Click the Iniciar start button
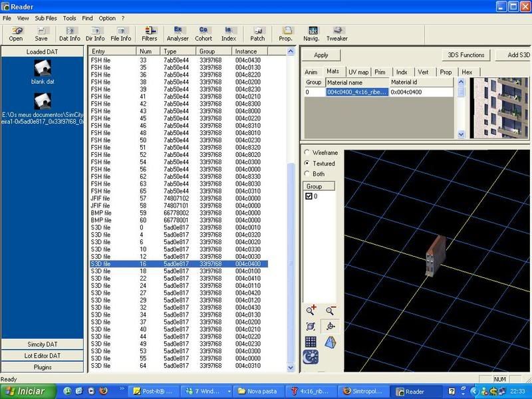Screen dimensions: 532x399 pyautogui.click(x=29, y=391)
